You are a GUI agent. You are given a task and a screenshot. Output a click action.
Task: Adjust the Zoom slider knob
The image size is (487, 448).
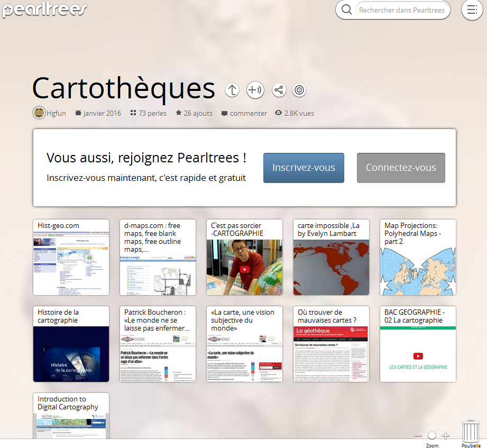431,435
